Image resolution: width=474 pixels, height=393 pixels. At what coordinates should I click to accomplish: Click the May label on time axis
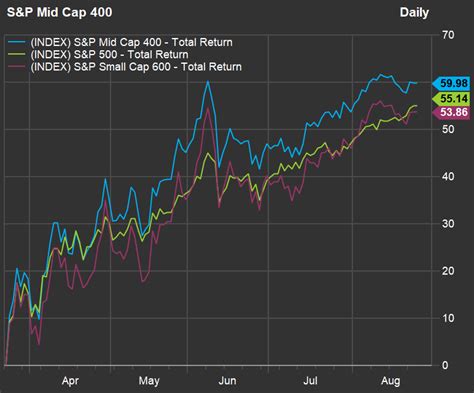click(149, 381)
